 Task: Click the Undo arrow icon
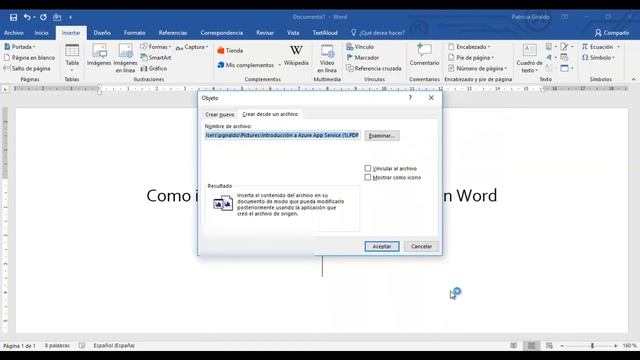(27, 17)
